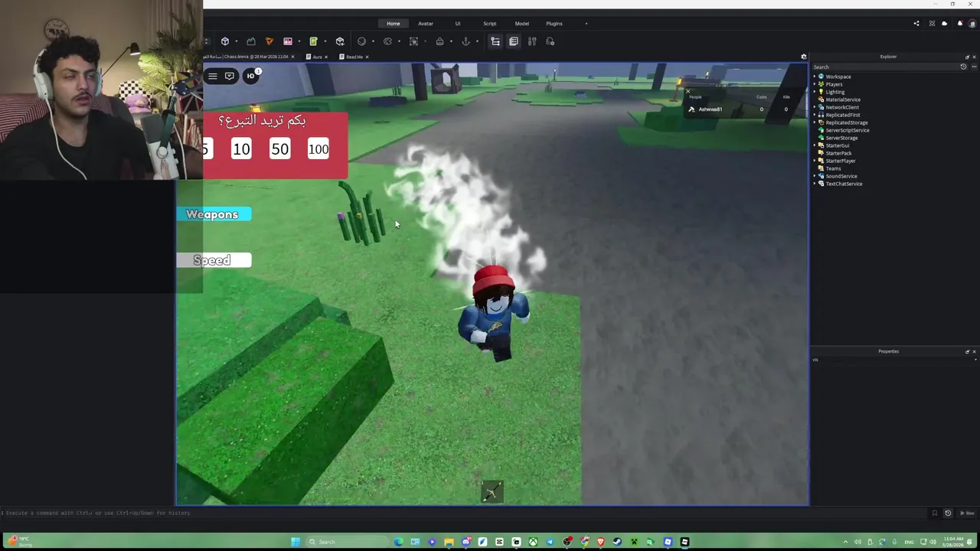
Task: Open the Explorer more options ellipsis
Action: [972, 67]
